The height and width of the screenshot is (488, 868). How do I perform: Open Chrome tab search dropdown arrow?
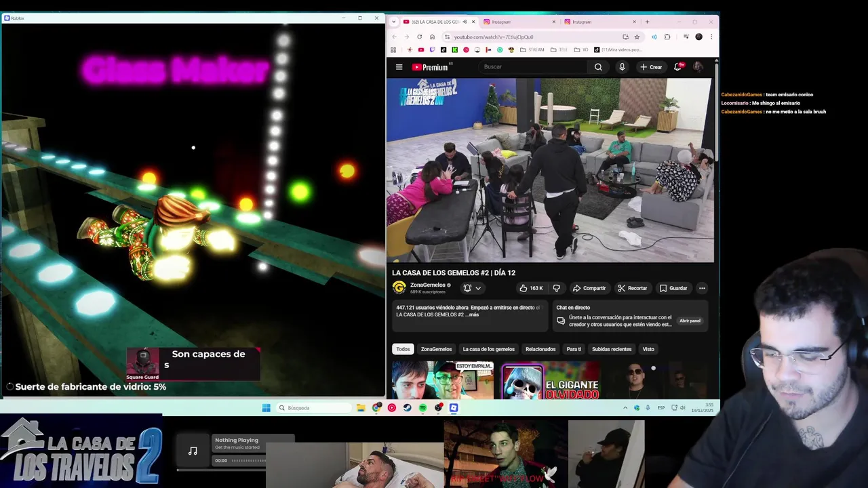click(394, 22)
